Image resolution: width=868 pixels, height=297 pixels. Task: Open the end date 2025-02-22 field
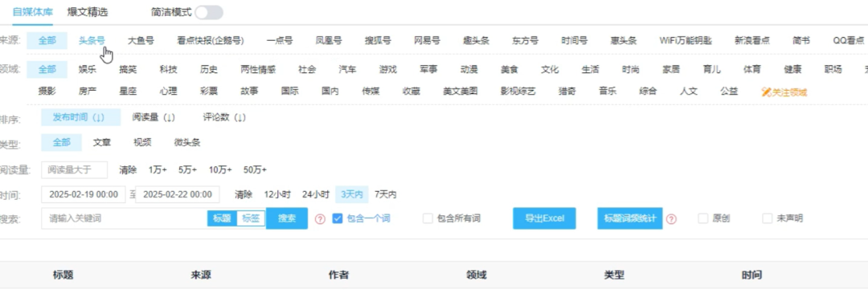177,195
